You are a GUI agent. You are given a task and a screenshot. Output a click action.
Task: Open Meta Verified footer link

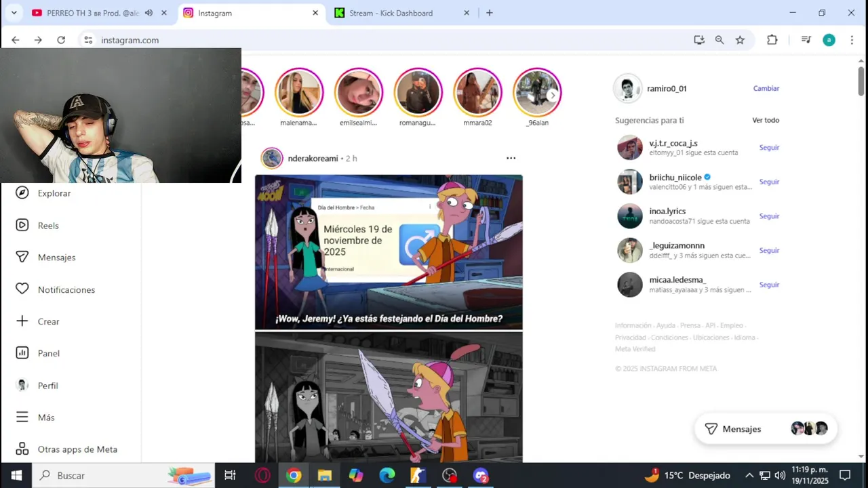pyautogui.click(x=635, y=349)
